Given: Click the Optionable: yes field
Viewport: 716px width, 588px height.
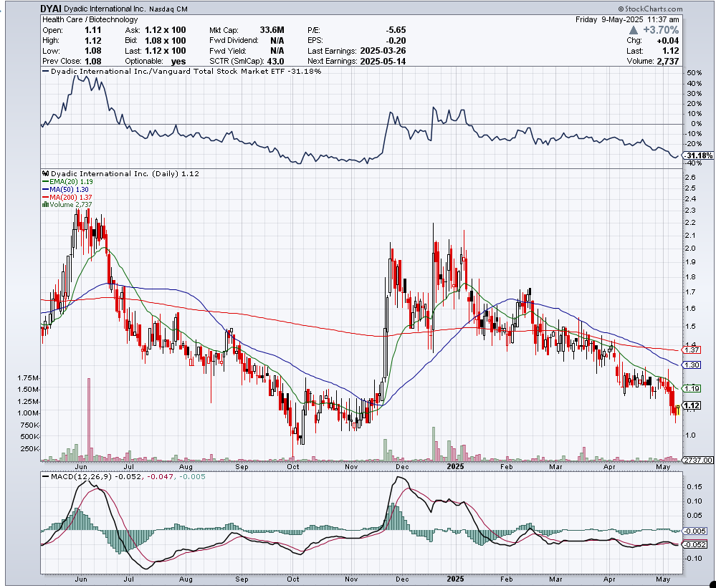Looking at the screenshot, I should [156, 61].
